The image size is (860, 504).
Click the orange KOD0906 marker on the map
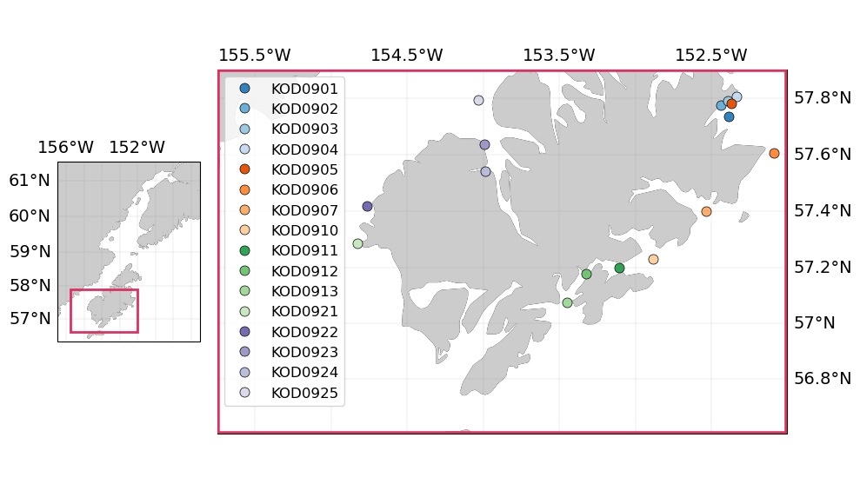click(774, 154)
